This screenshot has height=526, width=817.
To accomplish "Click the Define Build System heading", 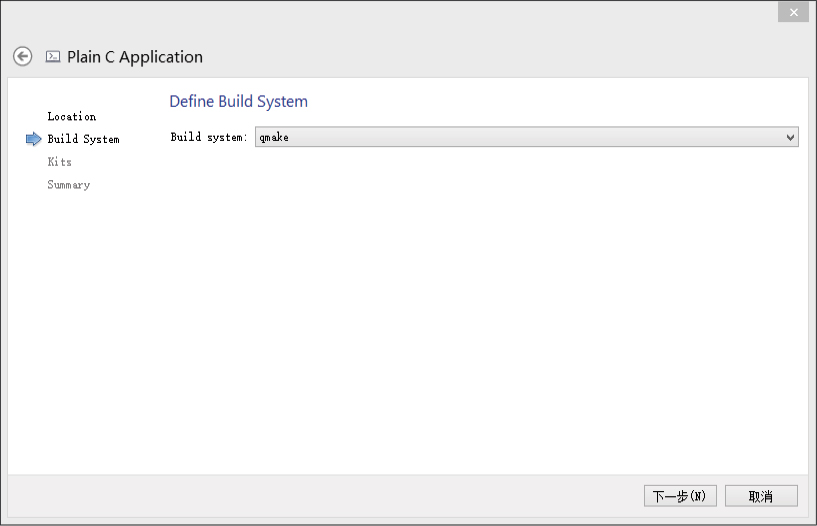I will pyautogui.click(x=238, y=102).
